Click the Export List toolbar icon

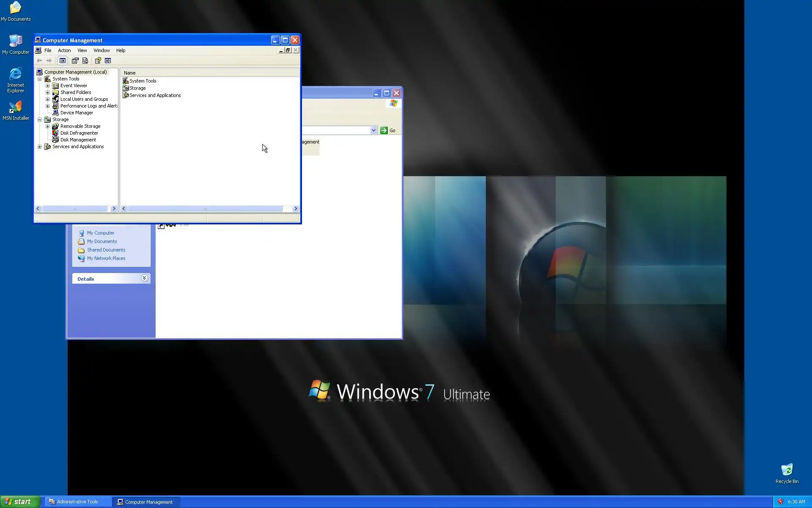(x=85, y=61)
